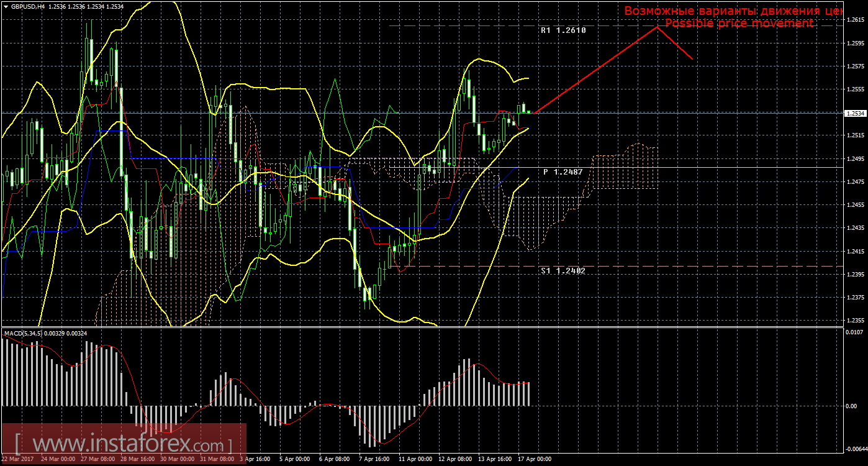This screenshot has width=868, height=466.
Task: Click the '30 Mar 00:00' time axis label
Action: pyautogui.click(x=177, y=460)
